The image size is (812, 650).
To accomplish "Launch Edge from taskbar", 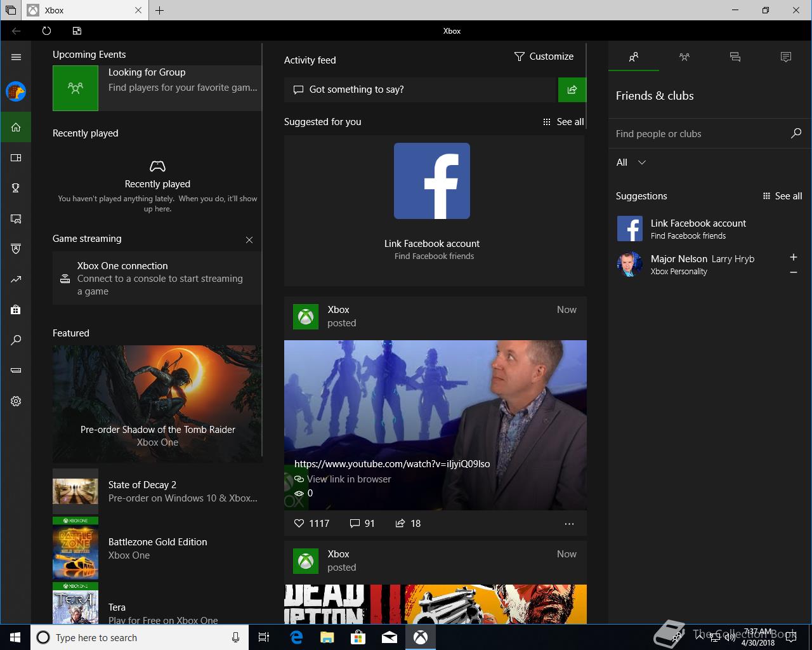I will coord(296,637).
